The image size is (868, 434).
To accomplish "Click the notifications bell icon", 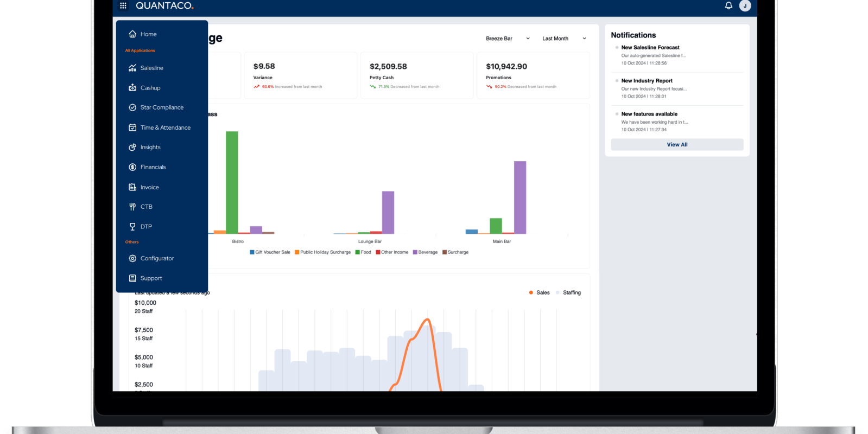I will coord(728,5).
